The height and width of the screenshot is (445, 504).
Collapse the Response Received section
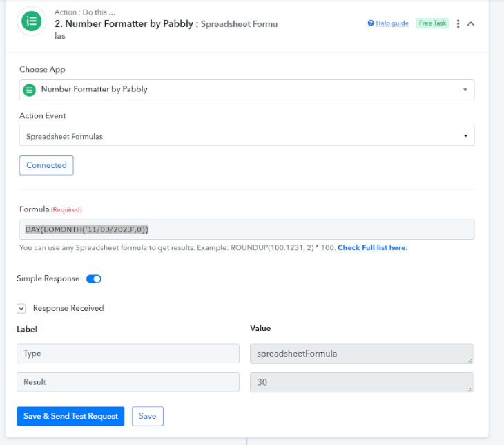(x=21, y=309)
